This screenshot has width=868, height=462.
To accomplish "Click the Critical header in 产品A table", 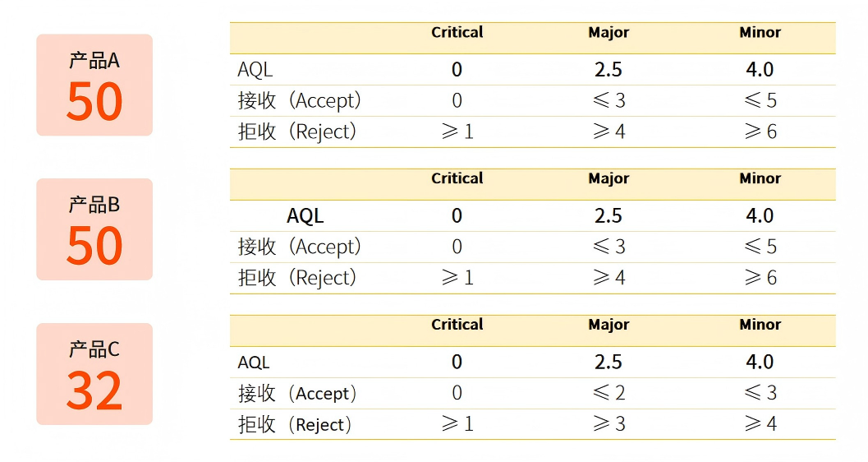I will click(457, 33).
